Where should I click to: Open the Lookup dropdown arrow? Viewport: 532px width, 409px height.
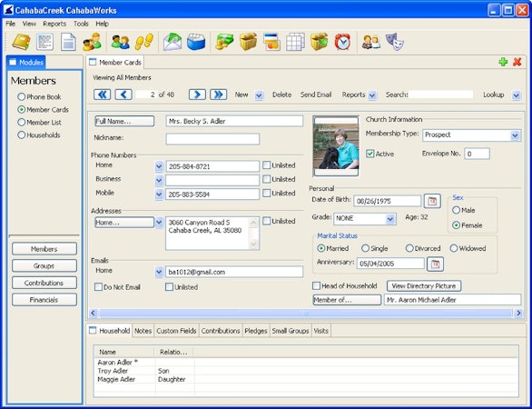(516, 95)
